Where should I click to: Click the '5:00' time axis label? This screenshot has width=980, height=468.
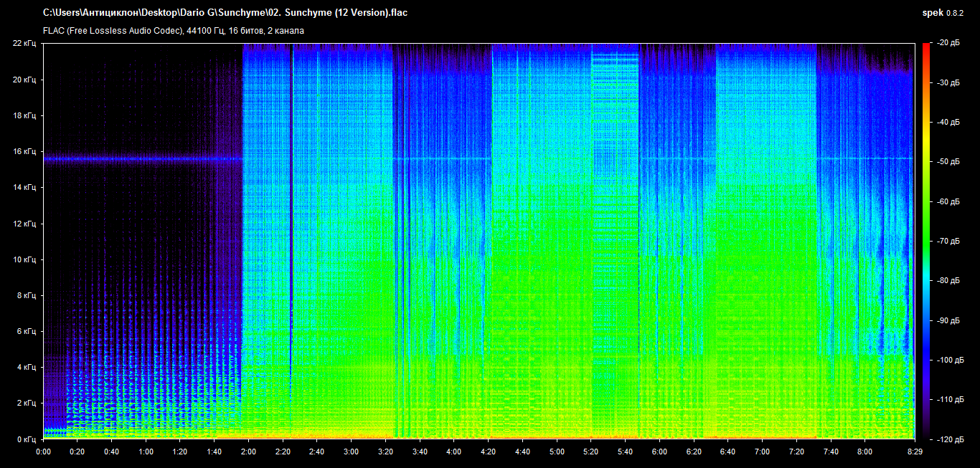click(557, 452)
